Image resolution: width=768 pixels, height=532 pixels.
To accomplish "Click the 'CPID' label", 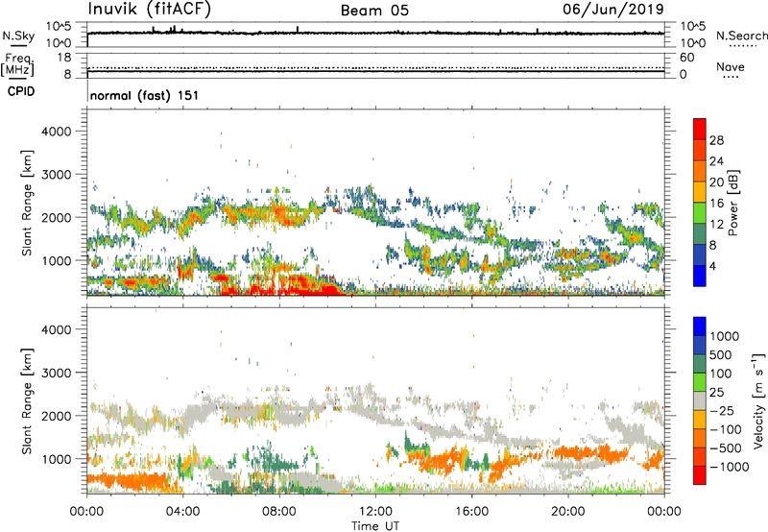I will (21, 91).
